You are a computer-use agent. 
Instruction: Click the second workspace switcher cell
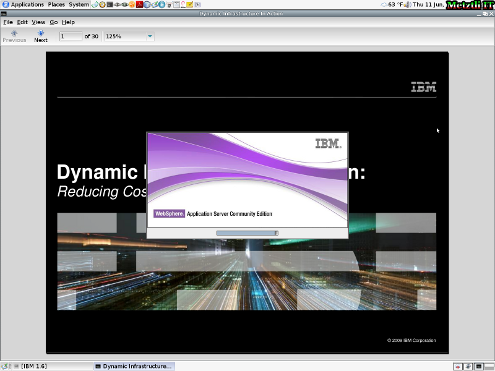click(468, 366)
